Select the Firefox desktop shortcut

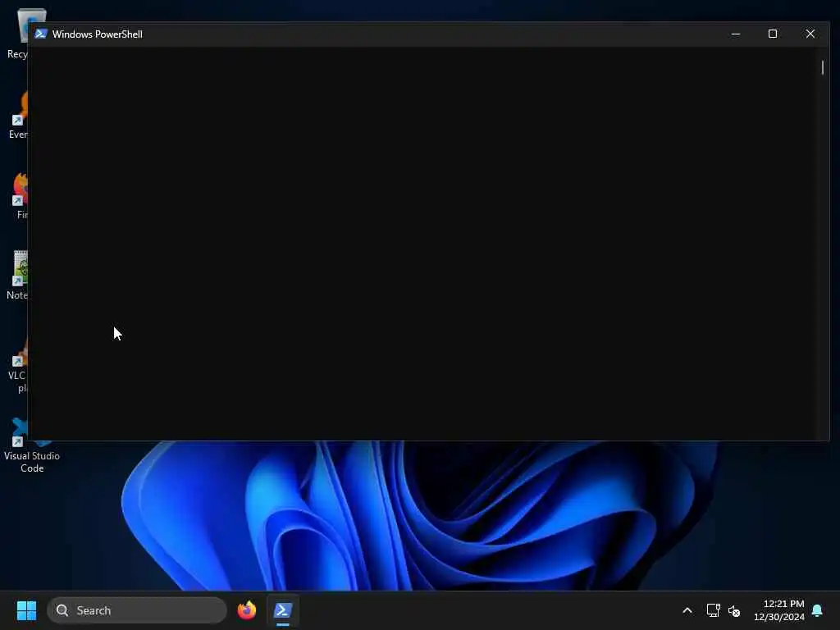pos(20,196)
